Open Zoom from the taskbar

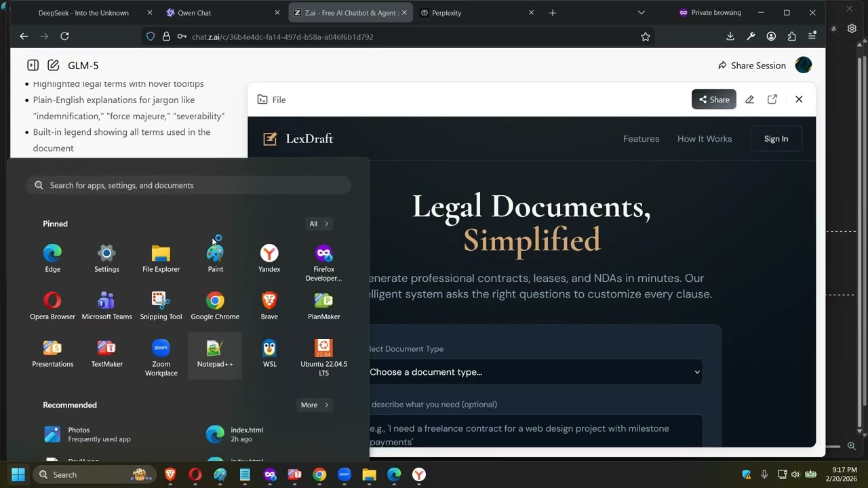344,474
